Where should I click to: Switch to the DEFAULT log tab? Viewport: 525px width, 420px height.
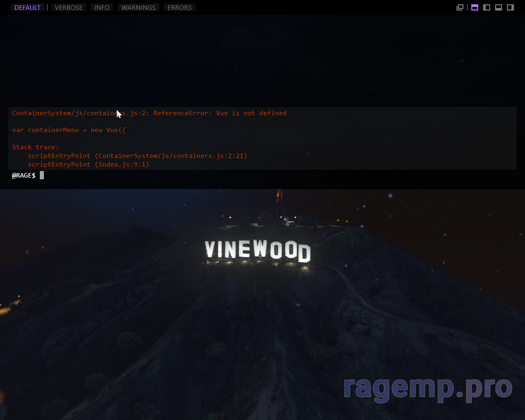coord(27,7)
